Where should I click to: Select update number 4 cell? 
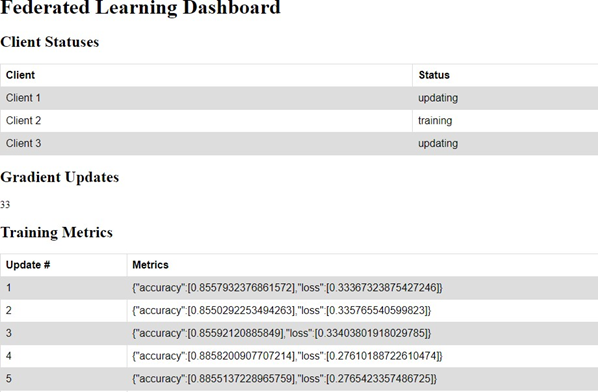(63, 357)
